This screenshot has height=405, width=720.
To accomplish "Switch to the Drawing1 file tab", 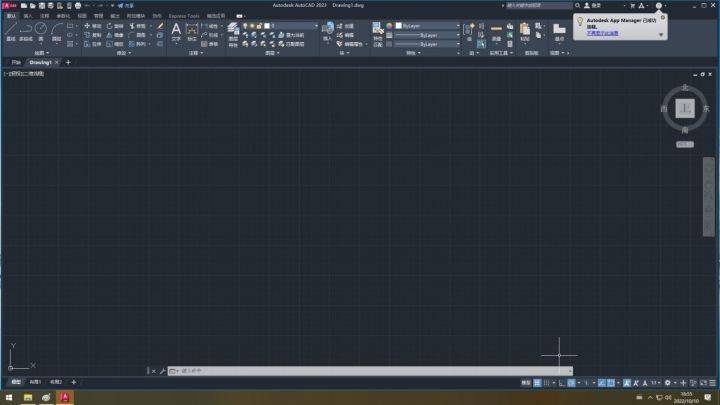I will (40, 62).
